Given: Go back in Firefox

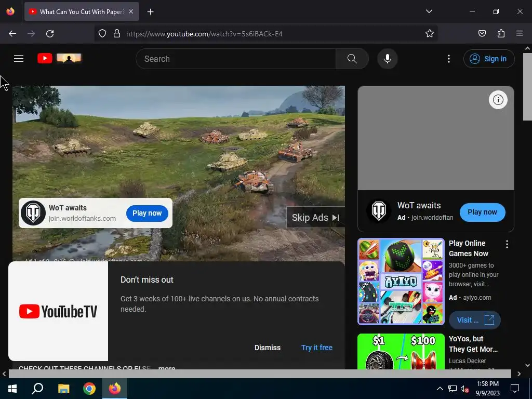Looking at the screenshot, I should (x=12, y=34).
